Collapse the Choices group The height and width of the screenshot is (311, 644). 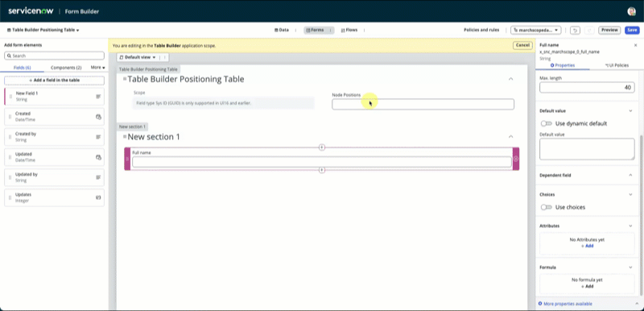pos(630,194)
